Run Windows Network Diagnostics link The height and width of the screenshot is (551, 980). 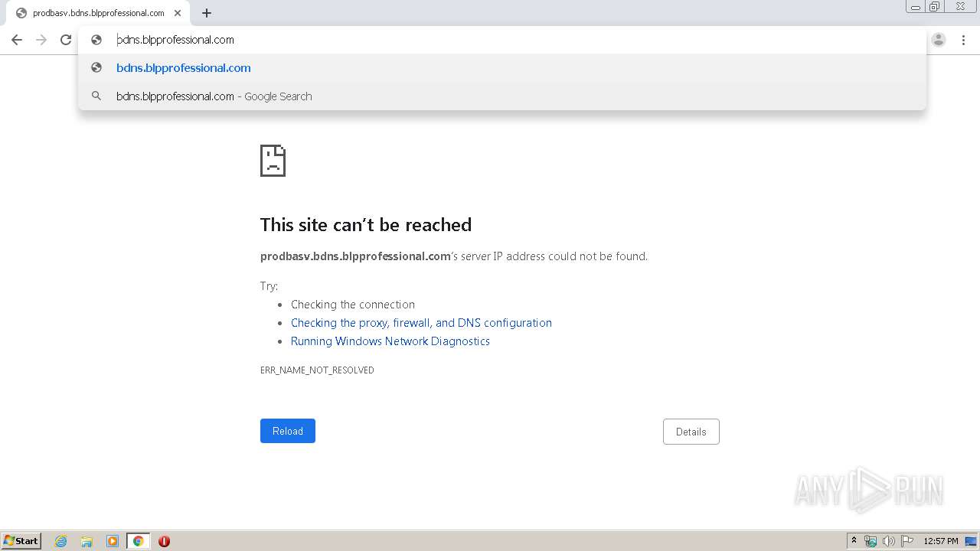[390, 341]
